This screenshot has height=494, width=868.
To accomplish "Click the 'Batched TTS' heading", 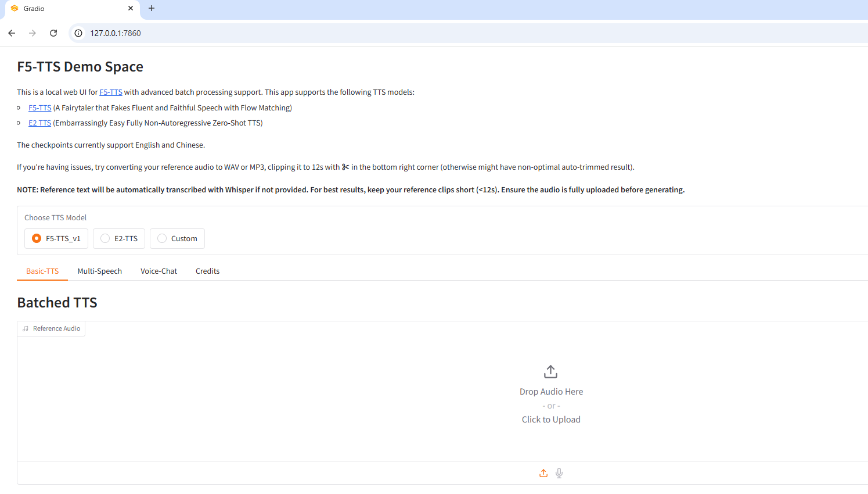I will tap(57, 303).
